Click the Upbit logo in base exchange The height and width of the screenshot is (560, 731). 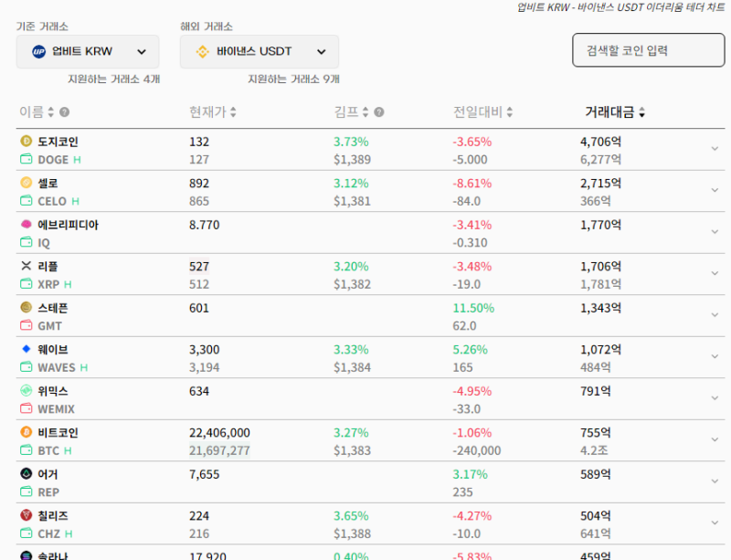[38, 52]
